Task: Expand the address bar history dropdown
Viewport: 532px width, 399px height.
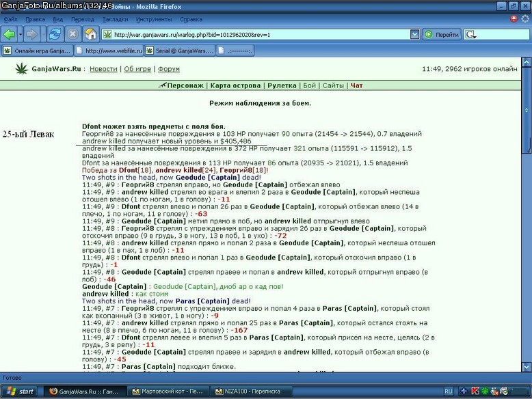Action: (x=414, y=34)
